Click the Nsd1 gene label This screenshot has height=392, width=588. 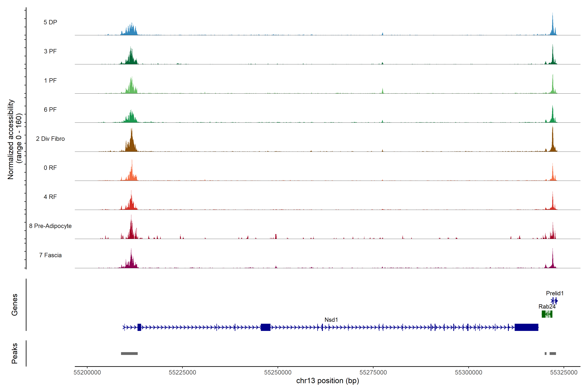pos(331,320)
